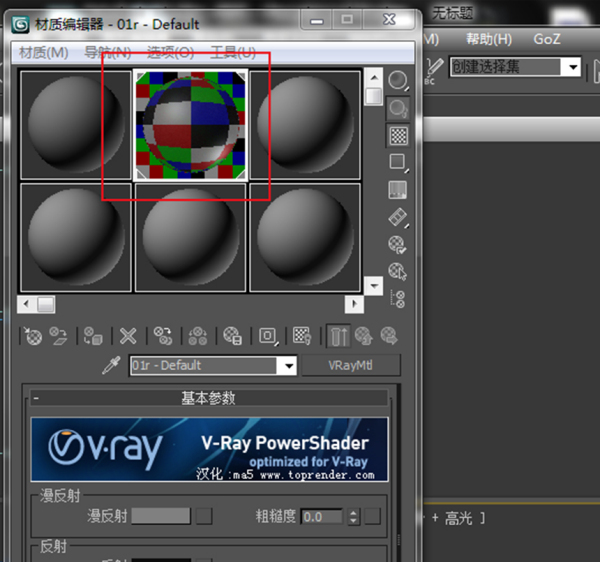The image size is (600, 562).
Task: Click the Video Color Check icon
Action: point(398,190)
